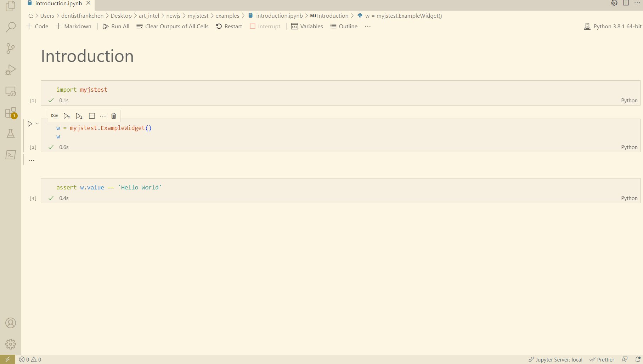Open examples folder in breadcrumb
Screen dimensions: 643x364
click(227, 16)
